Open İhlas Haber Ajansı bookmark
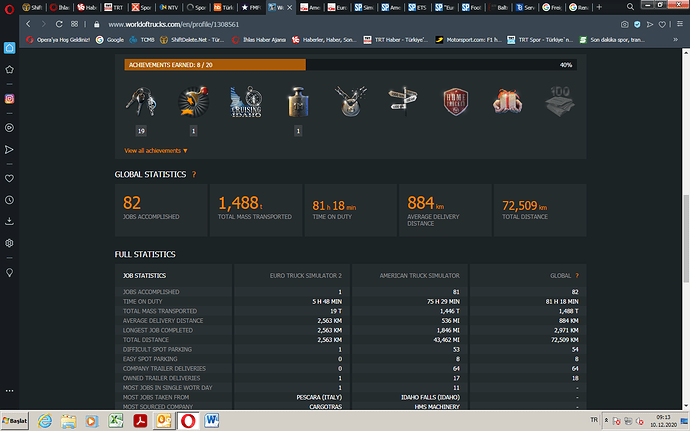 [259, 40]
